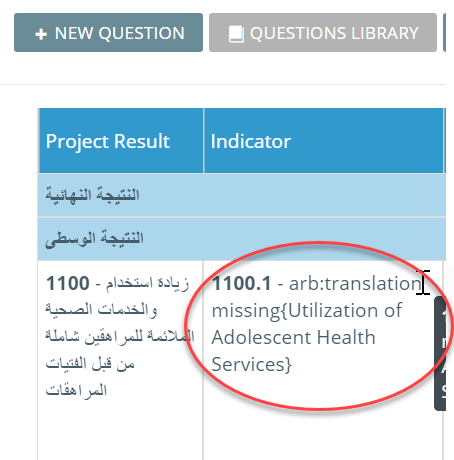Click the plus icon on New Question
The width and height of the screenshot is (454, 460).
coord(41,34)
